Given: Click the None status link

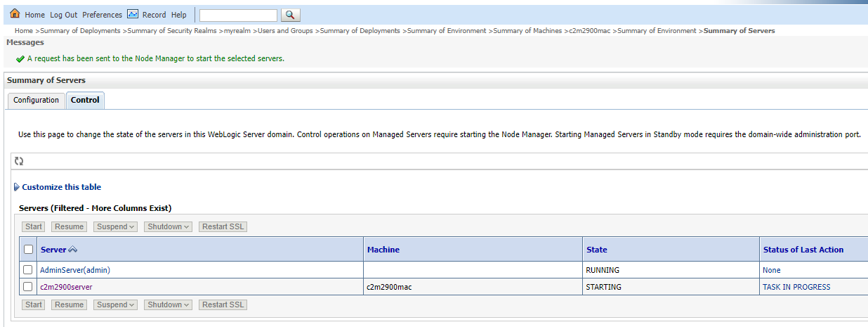Looking at the screenshot, I should coord(771,270).
